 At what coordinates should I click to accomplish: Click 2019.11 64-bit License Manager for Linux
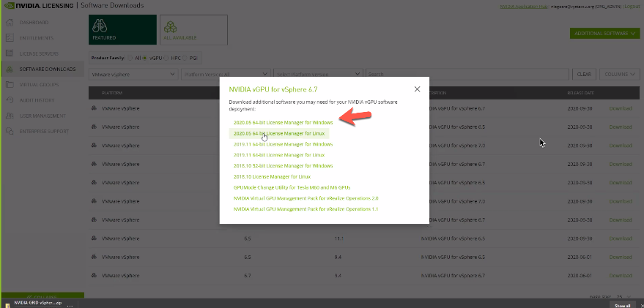pos(279,155)
